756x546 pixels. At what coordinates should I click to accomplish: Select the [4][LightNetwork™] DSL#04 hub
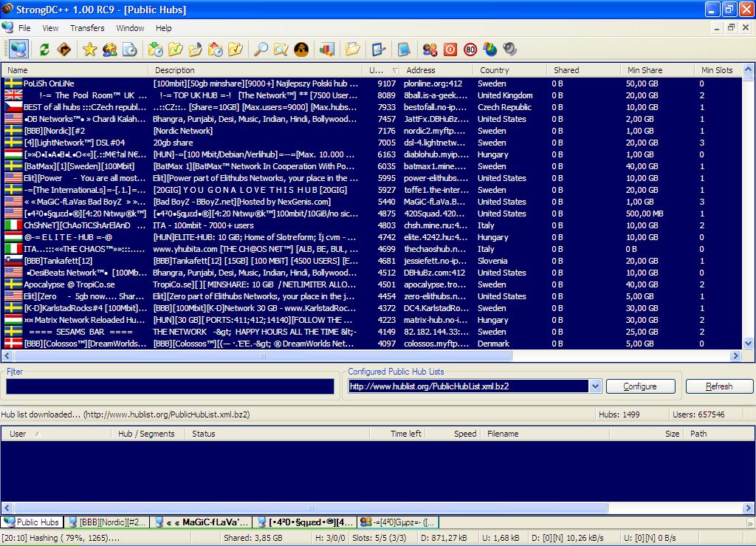pyautogui.click(x=371, y=143)
